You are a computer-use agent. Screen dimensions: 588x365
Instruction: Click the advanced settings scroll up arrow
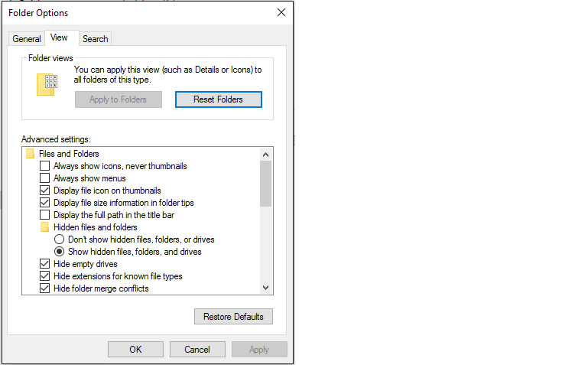tap(266, 155)
